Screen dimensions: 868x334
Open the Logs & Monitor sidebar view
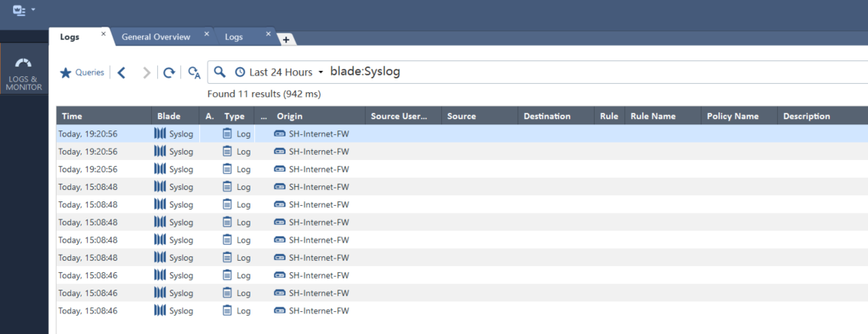[24, 74]
